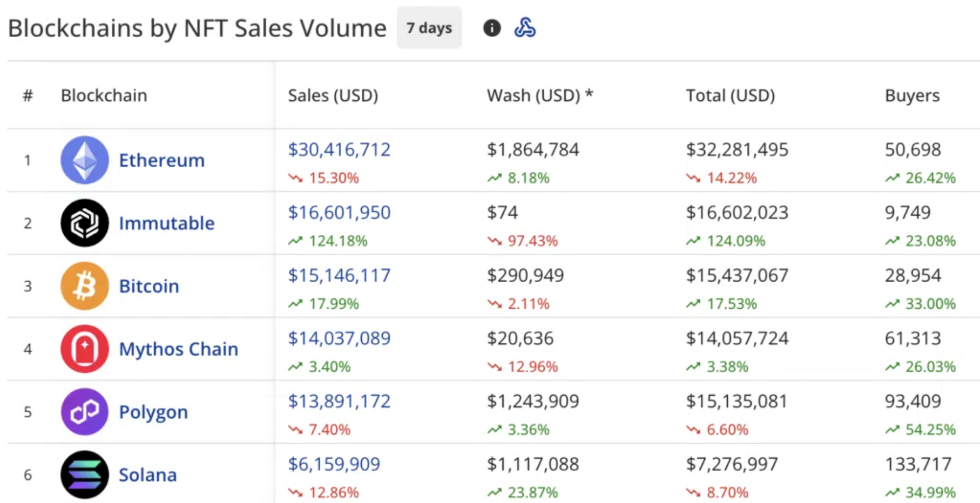Open the Mythos Chain link
Screen dimensions: 980x503
[x=178, y=349]
